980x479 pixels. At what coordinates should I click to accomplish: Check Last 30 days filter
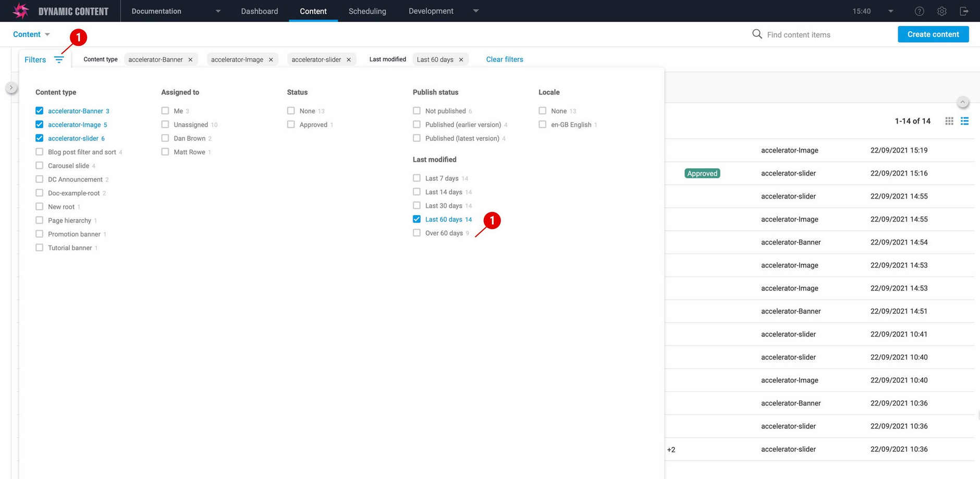click(416, 205)
